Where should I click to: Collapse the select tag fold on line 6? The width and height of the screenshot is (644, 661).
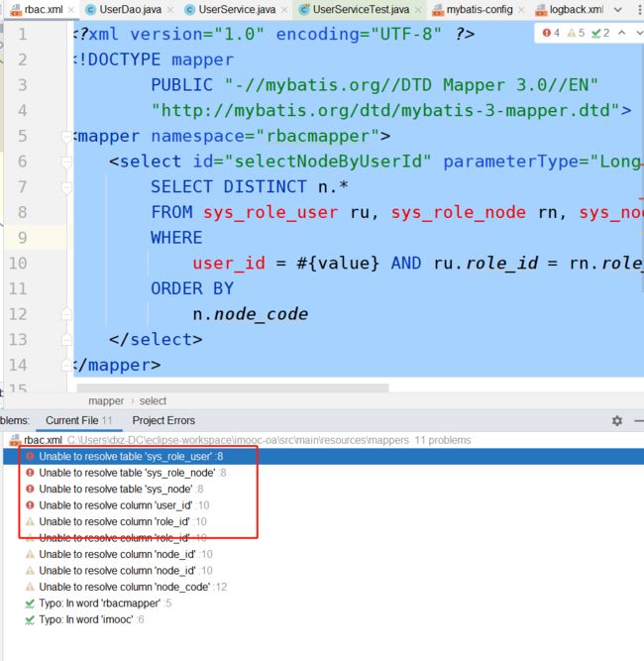tap(66, 162)
